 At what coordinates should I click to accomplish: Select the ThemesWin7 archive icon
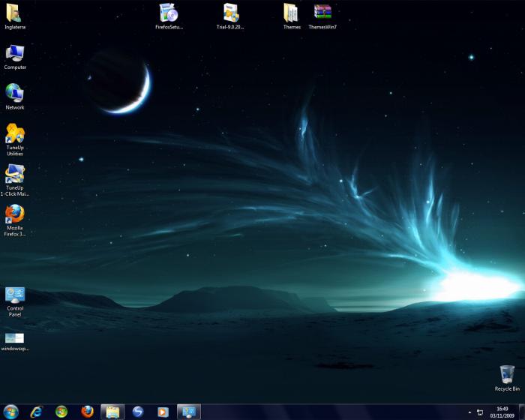pos(322,16)
